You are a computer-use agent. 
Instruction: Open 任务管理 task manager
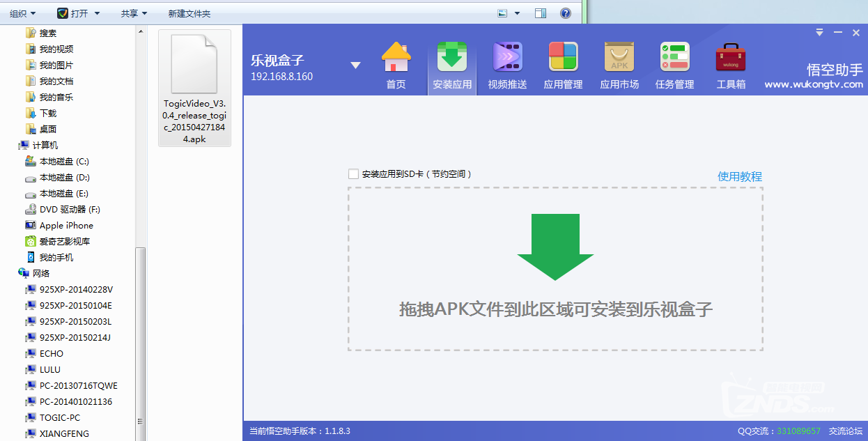click(674, 66)
